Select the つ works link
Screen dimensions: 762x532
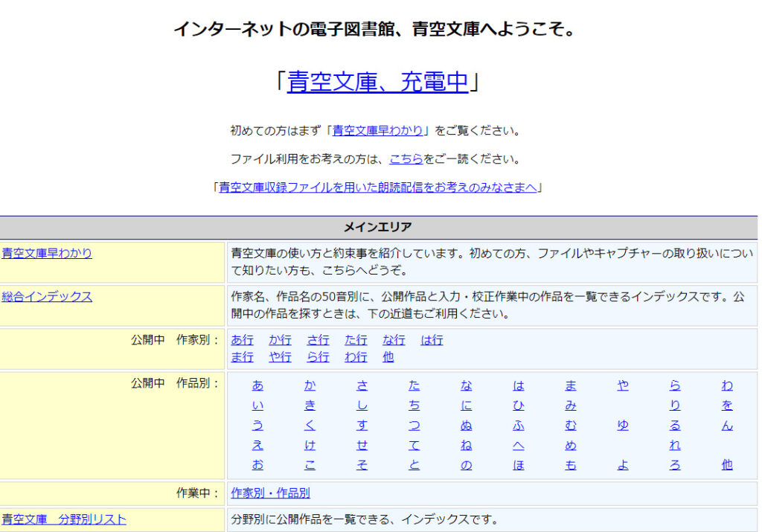pos(414,426)
